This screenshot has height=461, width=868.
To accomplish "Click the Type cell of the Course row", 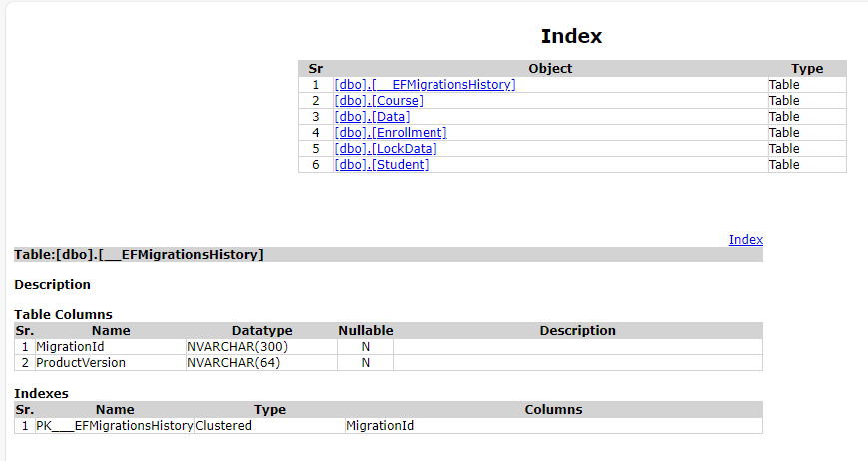I will coord(807,101).
